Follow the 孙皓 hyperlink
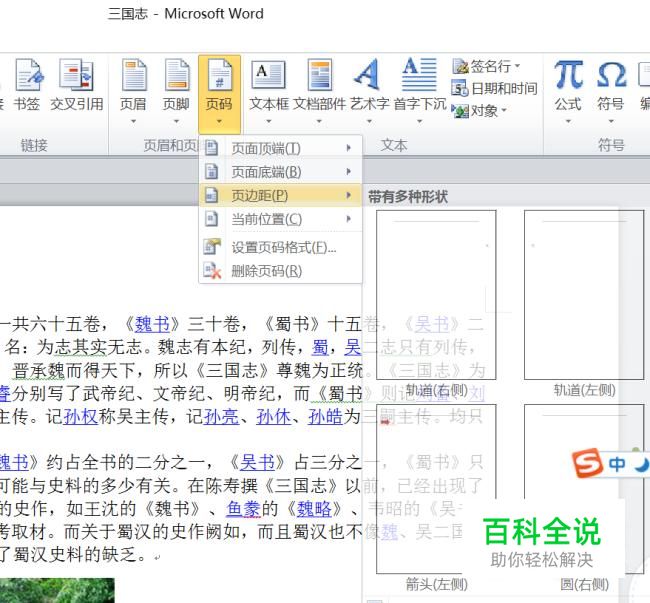This screenshot has width=650, height=603. pos(325,417)
